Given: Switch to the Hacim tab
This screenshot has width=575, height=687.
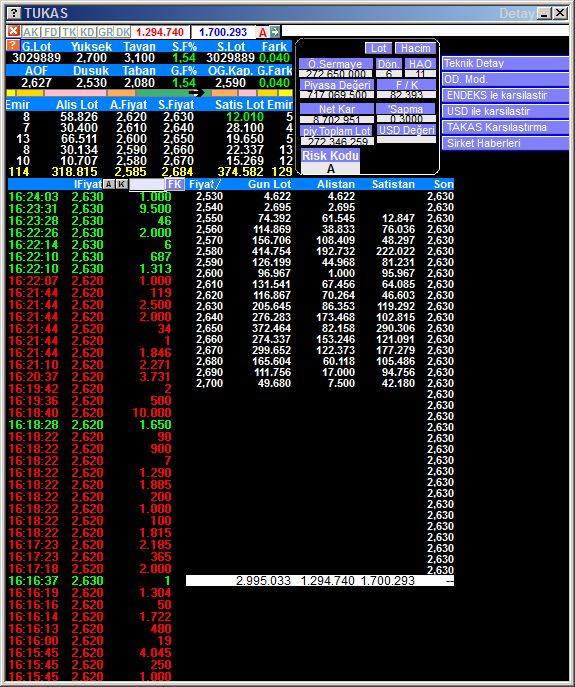Looking at the screenshot, I should (x=415, y=48).
